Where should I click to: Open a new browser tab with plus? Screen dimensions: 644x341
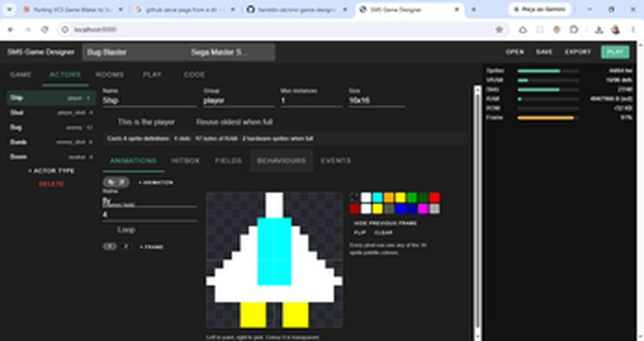tap(473, 10)
